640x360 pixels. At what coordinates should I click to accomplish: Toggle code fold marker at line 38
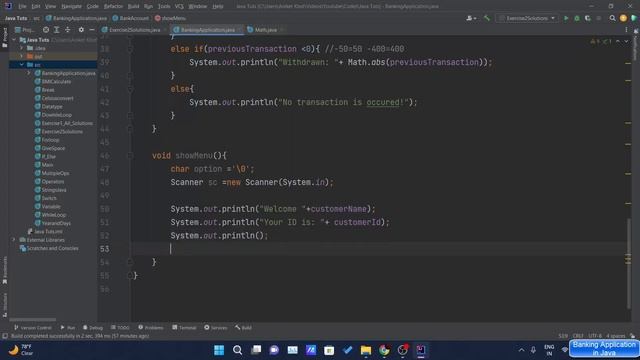130,49
